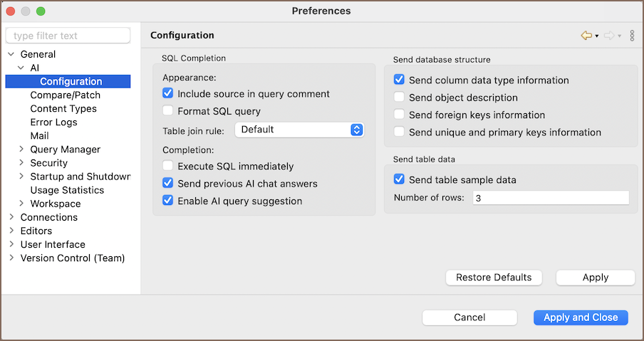Expand the Query Manager tree node
This screenshot has height=341, width=644.
(x=21, y=149)
